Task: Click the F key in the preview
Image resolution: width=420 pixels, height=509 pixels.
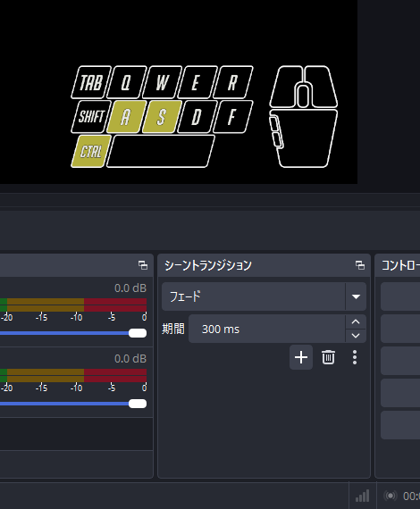Action: pos(232,117)
